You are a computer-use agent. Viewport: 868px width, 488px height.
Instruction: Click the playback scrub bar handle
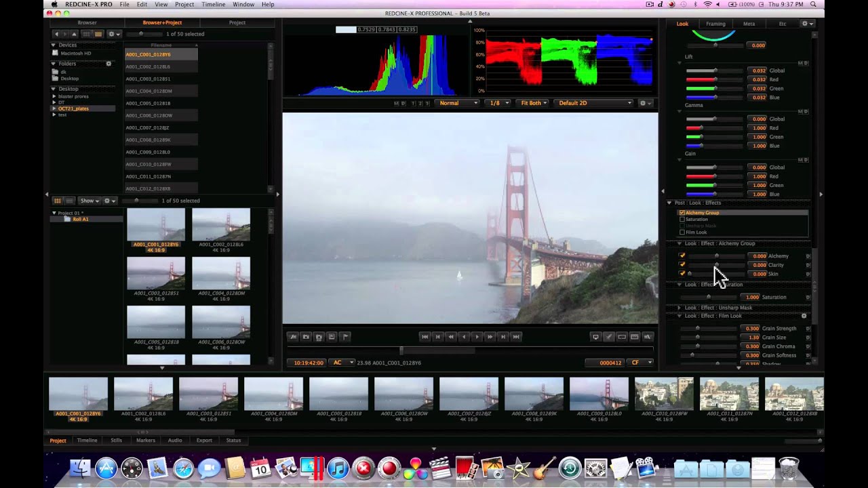click(x=401, y=350)
